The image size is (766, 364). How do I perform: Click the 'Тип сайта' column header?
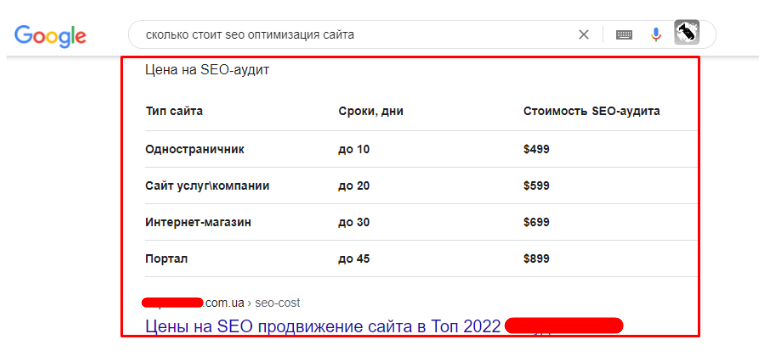click(x=174, y=111)
